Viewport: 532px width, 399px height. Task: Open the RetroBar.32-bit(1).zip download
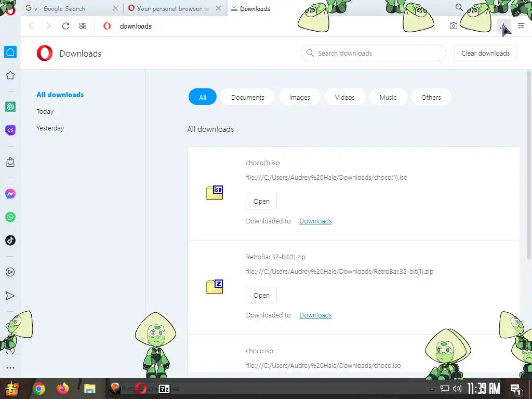click(x=261, y=295)
